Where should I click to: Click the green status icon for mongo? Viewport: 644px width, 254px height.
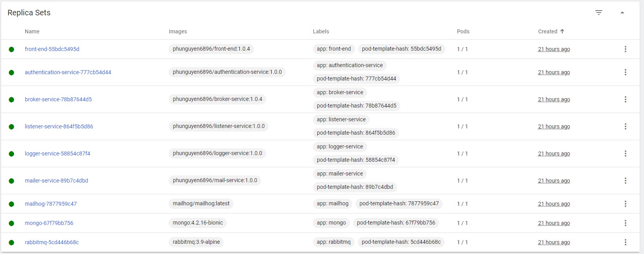pos(11,223)
